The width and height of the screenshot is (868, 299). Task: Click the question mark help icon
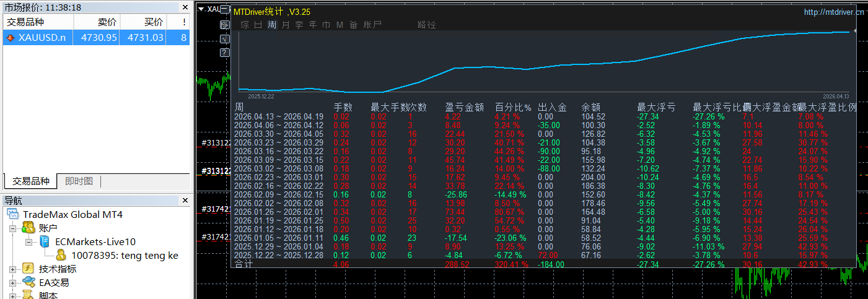click(x=225, y=52)
